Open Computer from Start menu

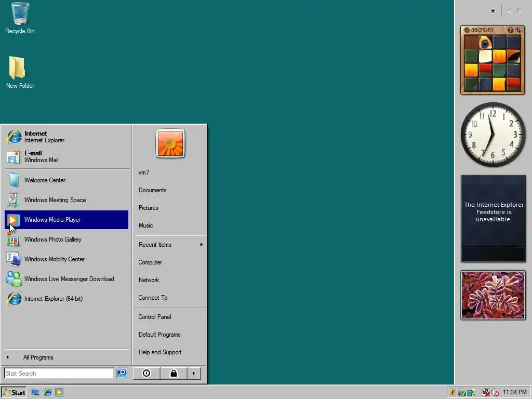(170, 262)
